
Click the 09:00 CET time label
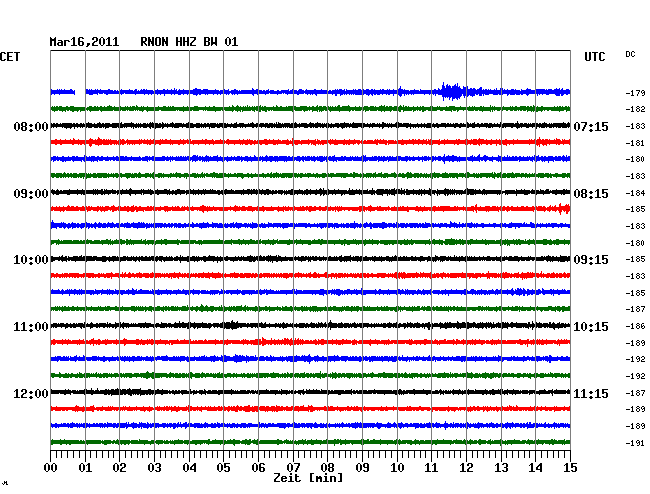pos(31,194)
